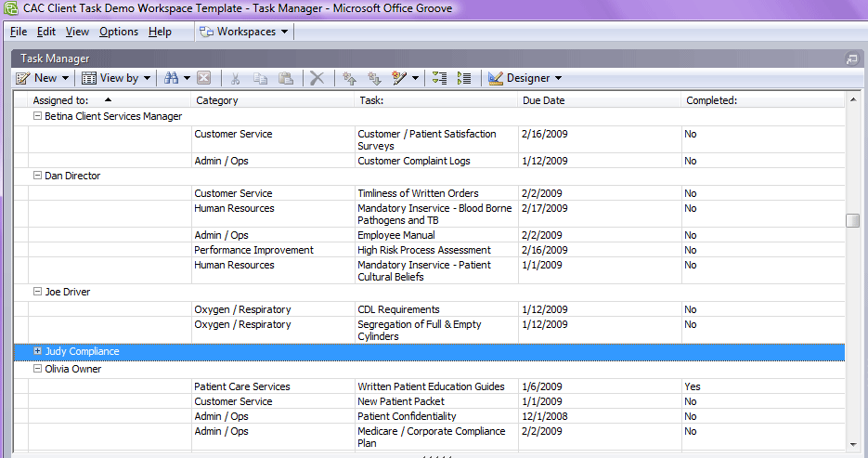
Task: Click the scrollbar up arrow
Action: pyautogui.click(x=853, y=99)
